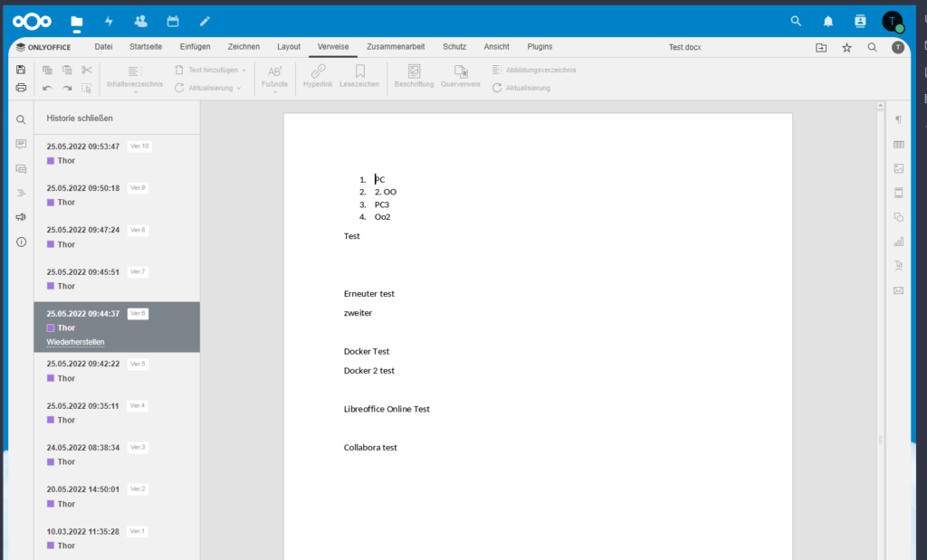Open Paragraph settings in right sidebar
The height and width of the screenshot is (560, 927).
click(x=899, y=120)
